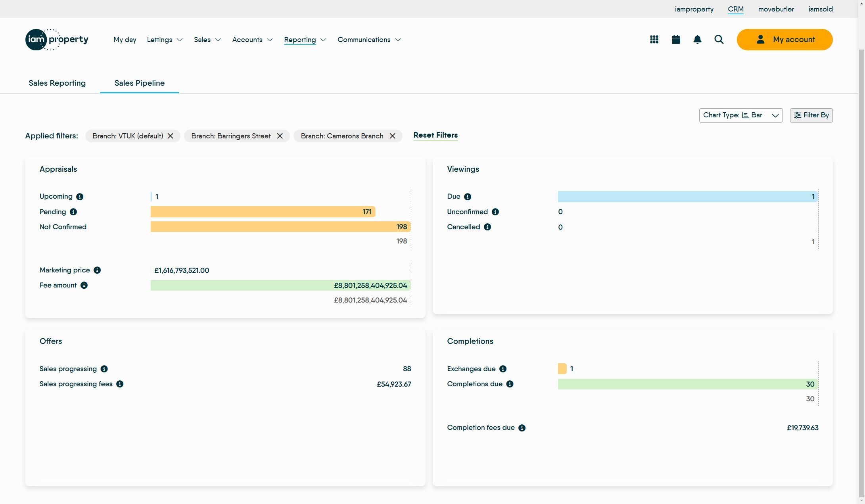Open the Chart Type dropdown

point(740,115)
